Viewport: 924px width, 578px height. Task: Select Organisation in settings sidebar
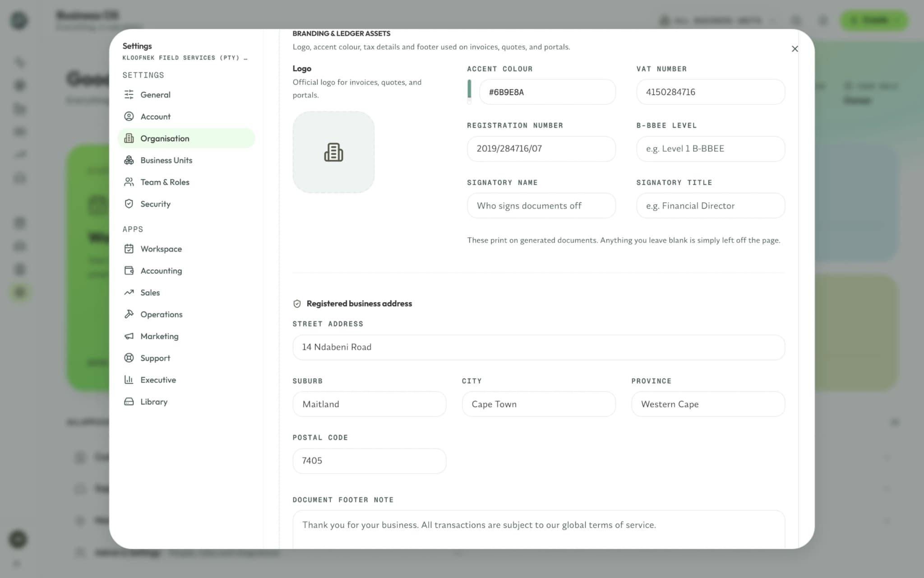click(x=186, y=138)
